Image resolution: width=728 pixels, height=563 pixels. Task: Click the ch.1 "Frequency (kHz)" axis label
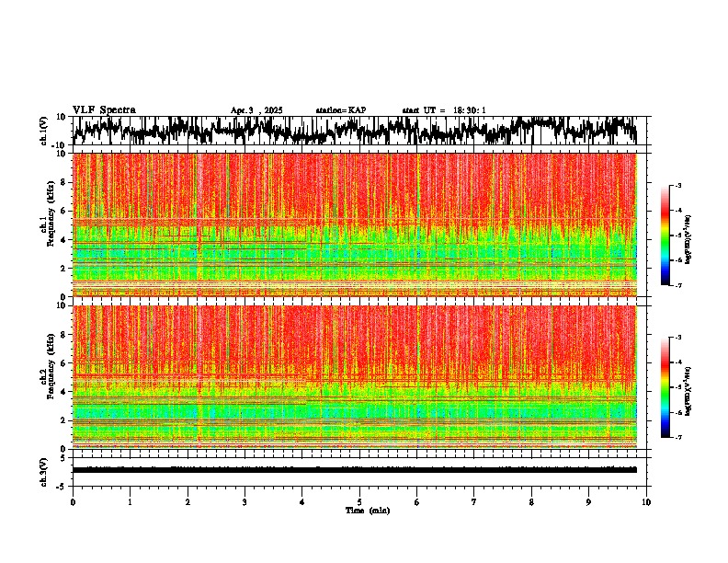click(51, 213)
